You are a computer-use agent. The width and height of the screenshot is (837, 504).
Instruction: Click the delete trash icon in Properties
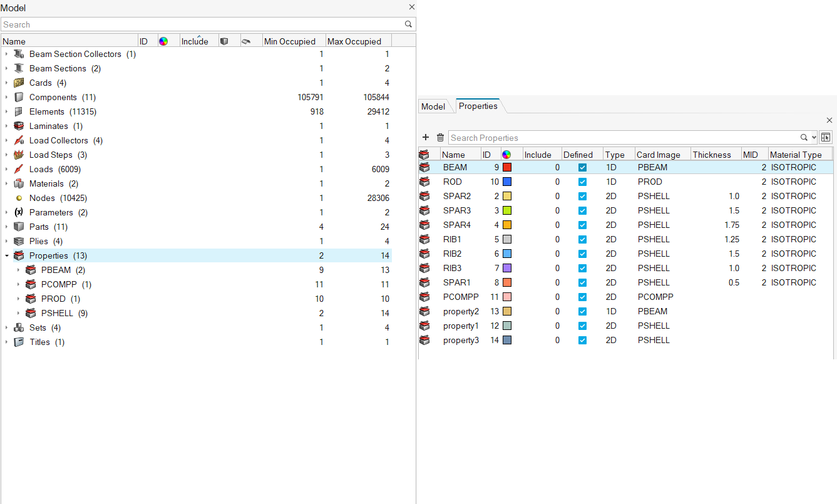click(440, 138)
